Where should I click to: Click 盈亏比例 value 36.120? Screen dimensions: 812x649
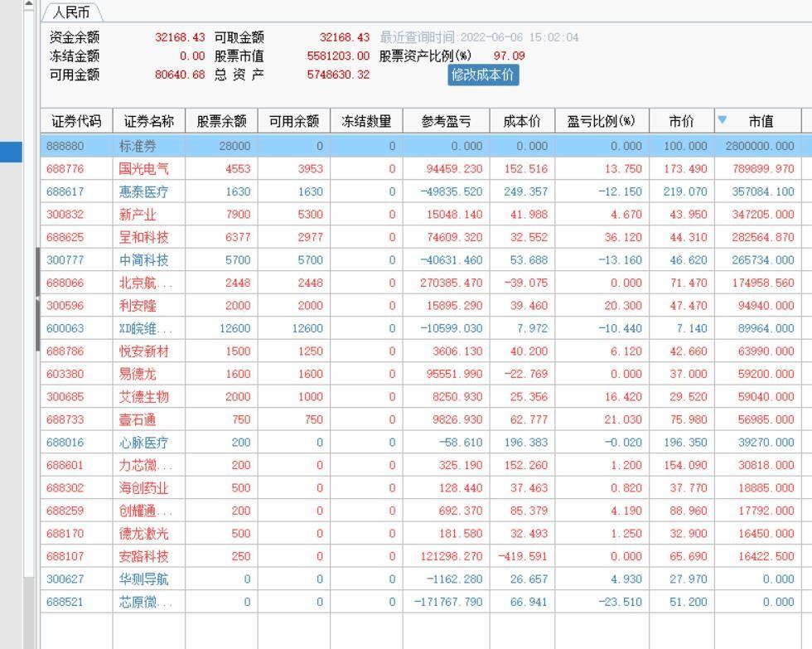(x=623, y=237)
